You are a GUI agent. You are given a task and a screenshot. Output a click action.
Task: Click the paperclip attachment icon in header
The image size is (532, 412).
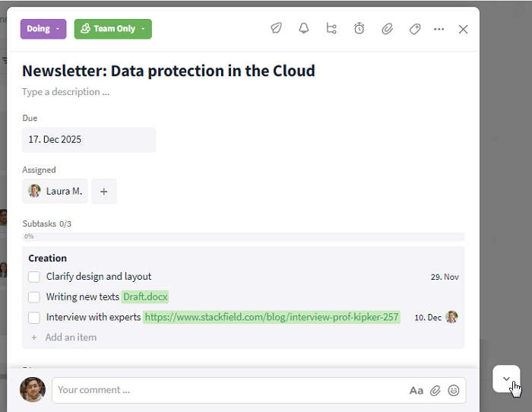[387, 29]
